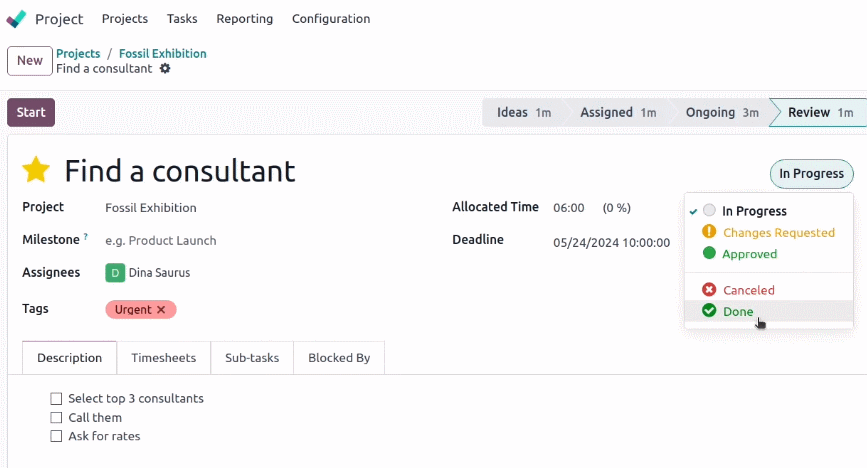Open the Reporting menu
Screen dimensions: 867x468
pyautogui.click(x=244, y=19)
